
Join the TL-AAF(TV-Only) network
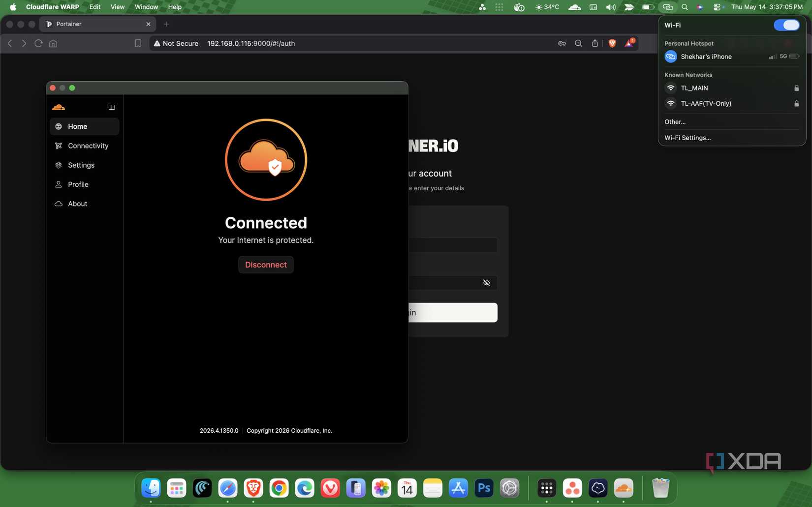[732, 103]
